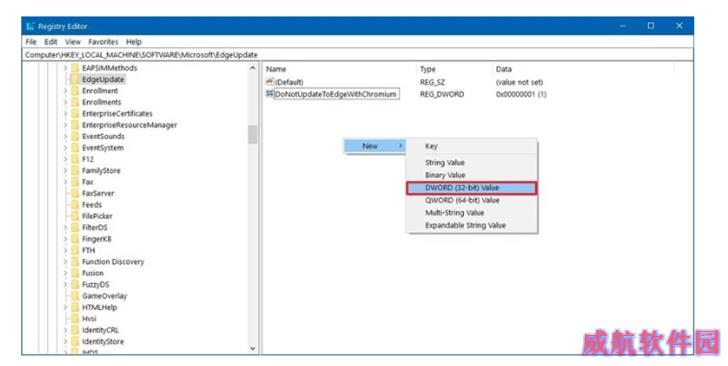Click the FilePicker folder icon

coord(75,216)
